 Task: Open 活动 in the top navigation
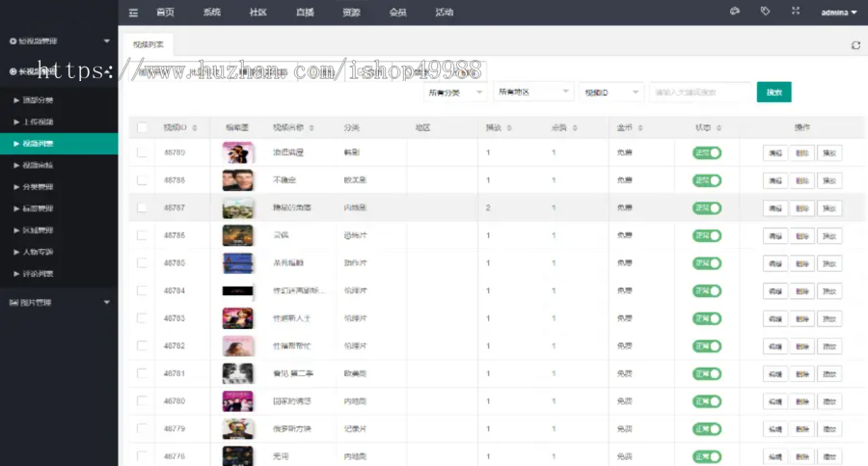pyautogui.click(x=444, y=13)
